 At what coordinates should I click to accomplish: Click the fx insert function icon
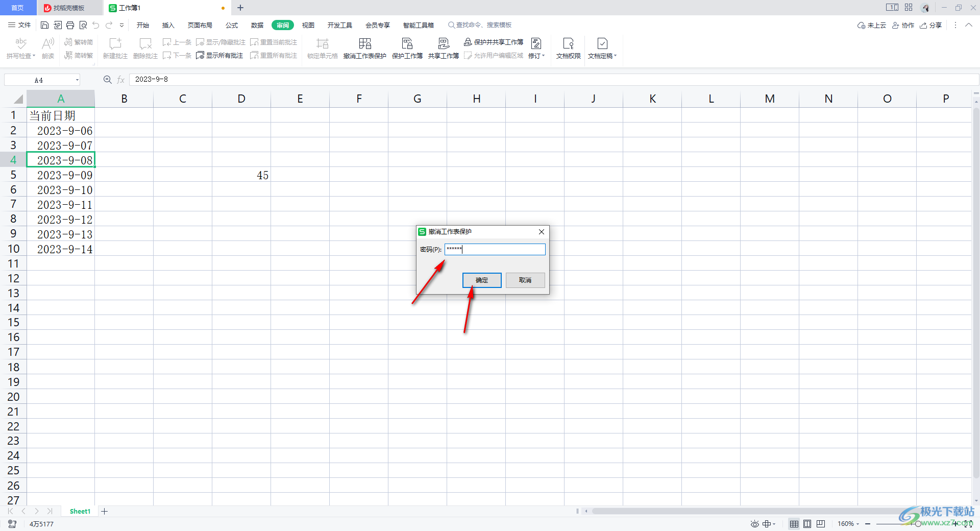(121, 80)
